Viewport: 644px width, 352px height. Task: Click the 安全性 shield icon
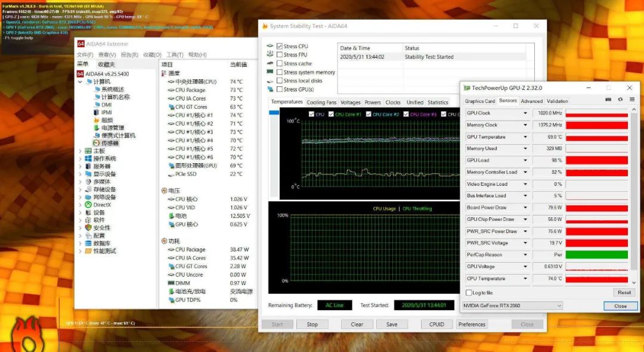click(x=88, y=228)
